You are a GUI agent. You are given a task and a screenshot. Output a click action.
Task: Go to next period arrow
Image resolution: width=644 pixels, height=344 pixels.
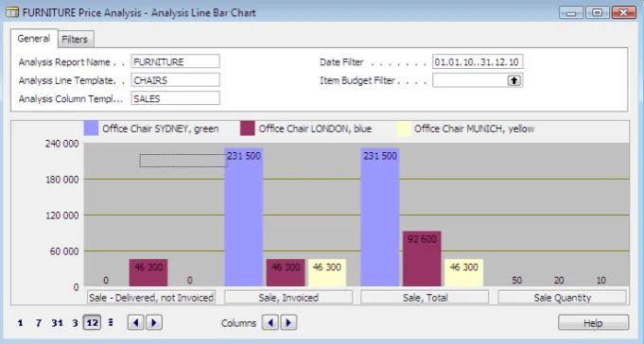tap(154, 322)
